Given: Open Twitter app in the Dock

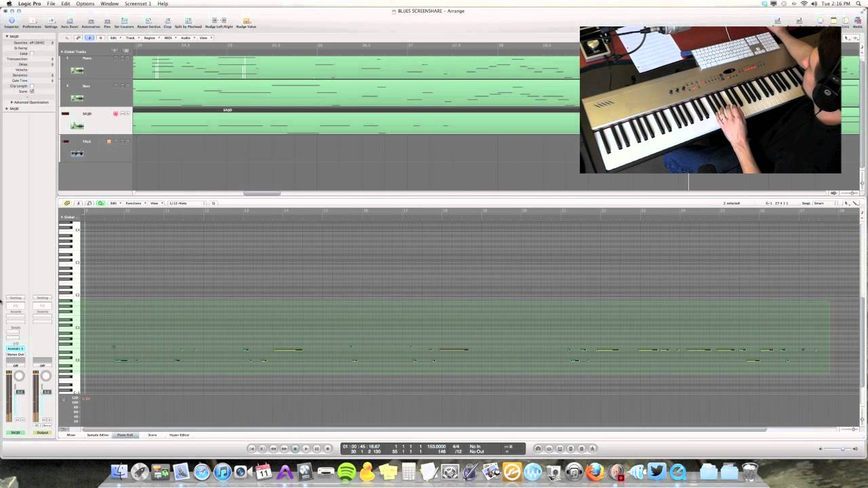Looking at the screenshot, I should pyautogui.click(x=656, y=472).
